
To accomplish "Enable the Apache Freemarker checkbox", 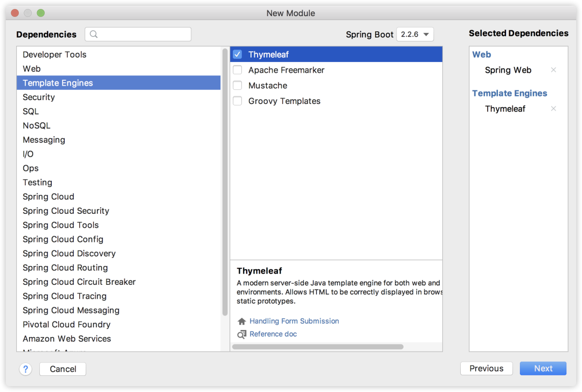I will [x=238, y=69].
